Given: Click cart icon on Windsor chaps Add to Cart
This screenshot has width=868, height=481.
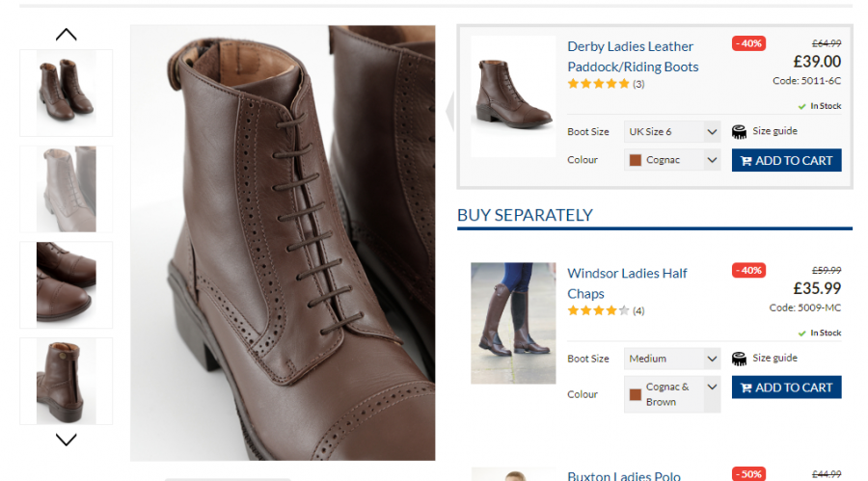Looking at the screenshot, I should [744, 387].
